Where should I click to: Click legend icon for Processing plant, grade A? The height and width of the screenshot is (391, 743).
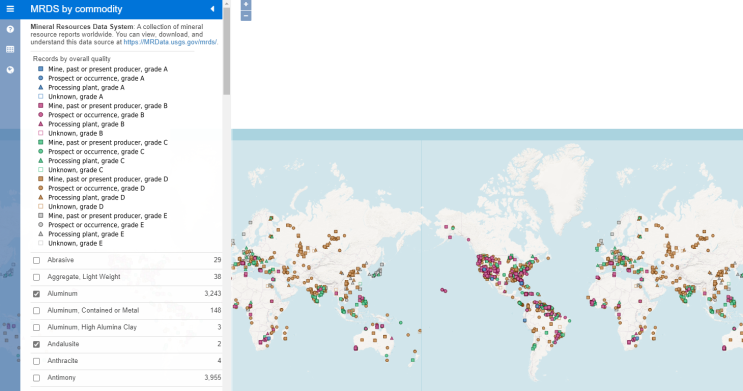41,87
